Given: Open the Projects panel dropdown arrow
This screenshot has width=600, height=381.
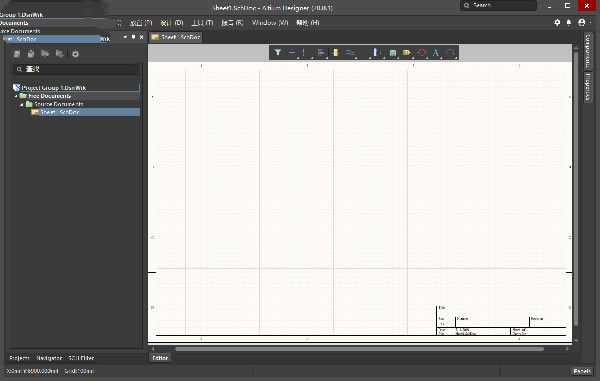Looking at the screenshot, I should pyautogui.click(x=125, y=37).
